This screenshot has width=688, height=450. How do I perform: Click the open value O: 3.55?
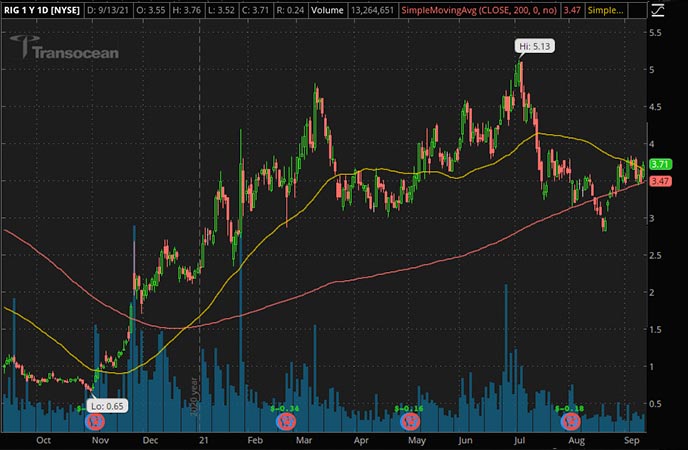tap(150, 10)
